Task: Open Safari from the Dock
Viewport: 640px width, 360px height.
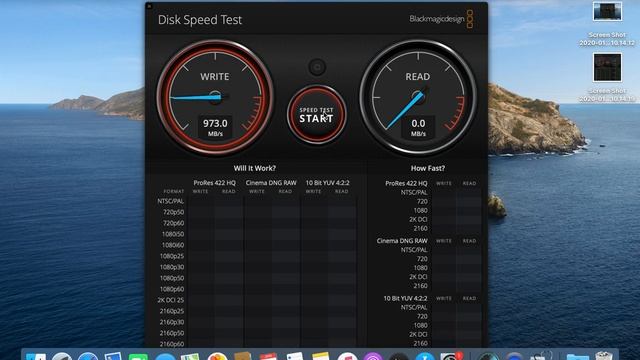Action: [x=88, y=357]
